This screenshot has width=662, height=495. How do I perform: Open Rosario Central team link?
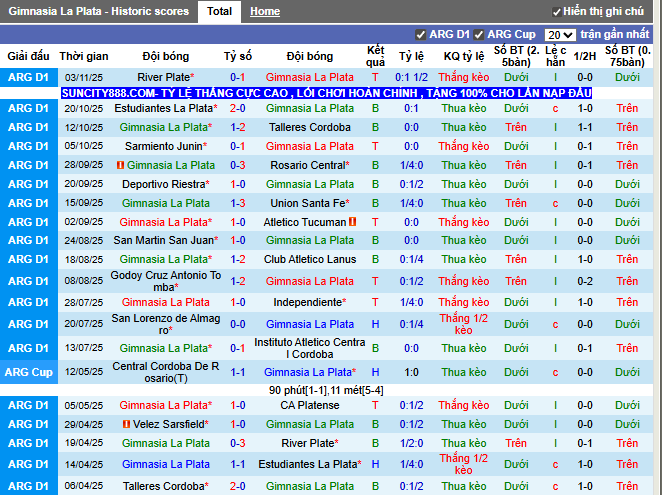pos(309,165)
